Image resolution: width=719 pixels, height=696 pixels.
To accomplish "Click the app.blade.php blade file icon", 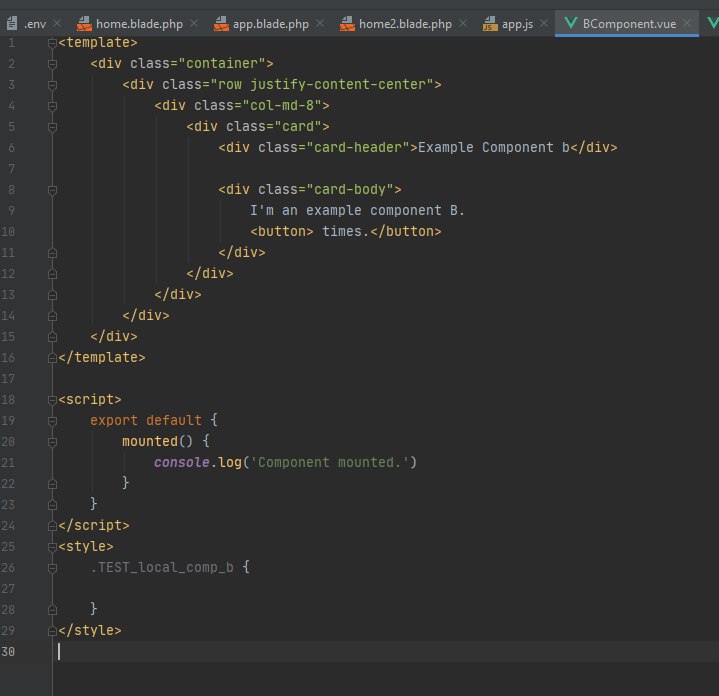I will pos(221,24).
